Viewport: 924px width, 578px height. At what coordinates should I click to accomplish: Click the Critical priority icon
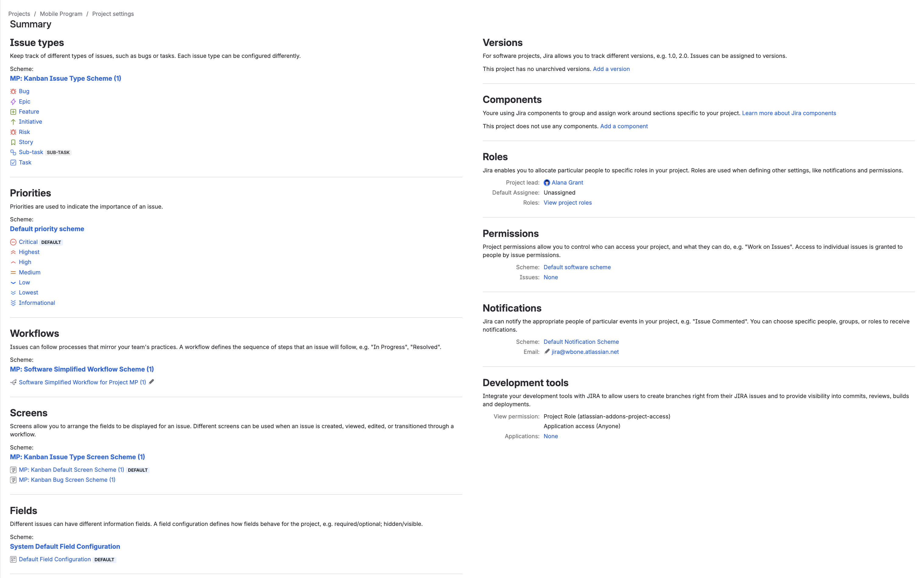click(x=13, y=241)
